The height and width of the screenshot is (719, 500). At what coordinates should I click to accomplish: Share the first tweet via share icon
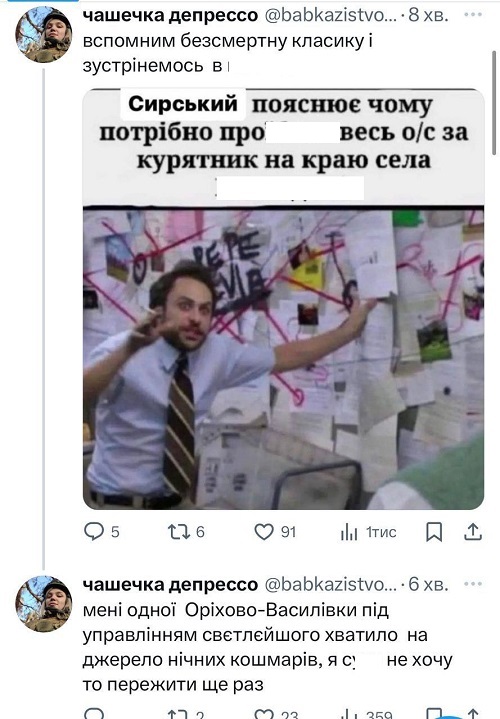pos(472,531)
